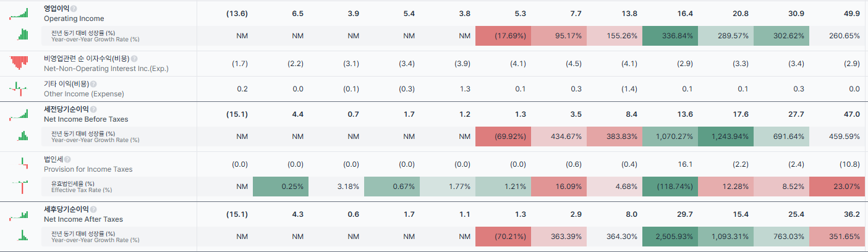
Task: Open the Net Income After Taxes growth chart icon
Action: tap(23, 235)
